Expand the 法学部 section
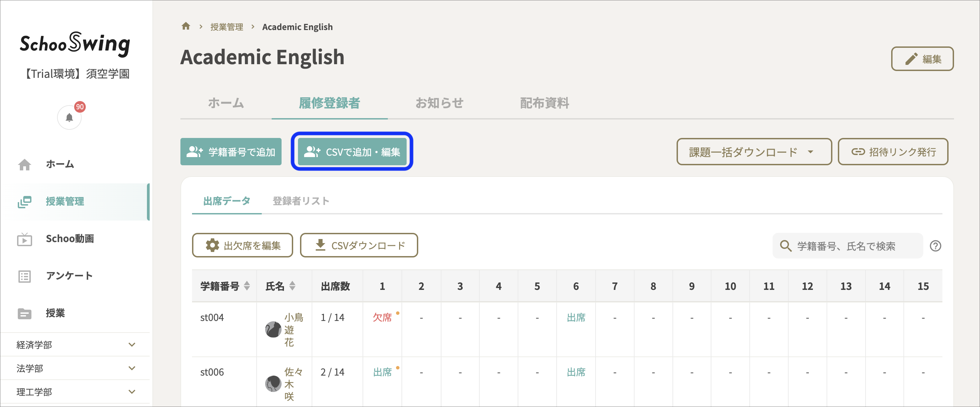Viewport: 980px width, 407px height. pos(75,368)
